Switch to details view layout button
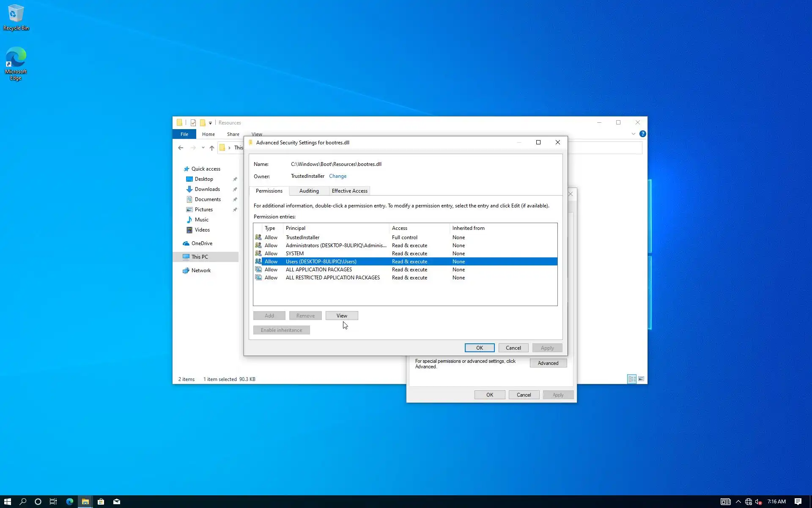Viewport: 812px width, 508px height. coord(632,379)
